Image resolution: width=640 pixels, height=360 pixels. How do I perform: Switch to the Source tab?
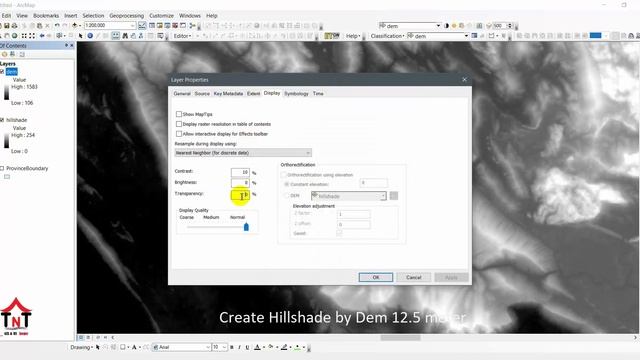(x=202, y=93)
